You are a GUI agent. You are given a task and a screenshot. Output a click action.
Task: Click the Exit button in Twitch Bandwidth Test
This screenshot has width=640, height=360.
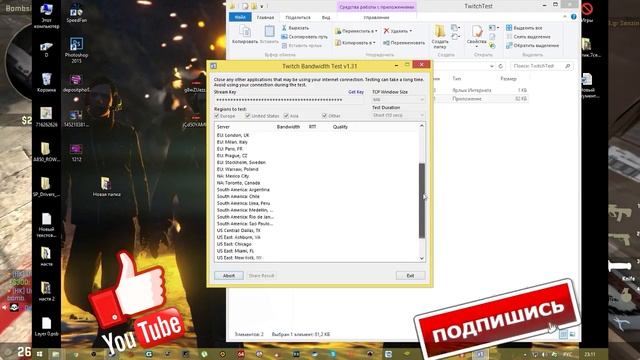(410, 276)
